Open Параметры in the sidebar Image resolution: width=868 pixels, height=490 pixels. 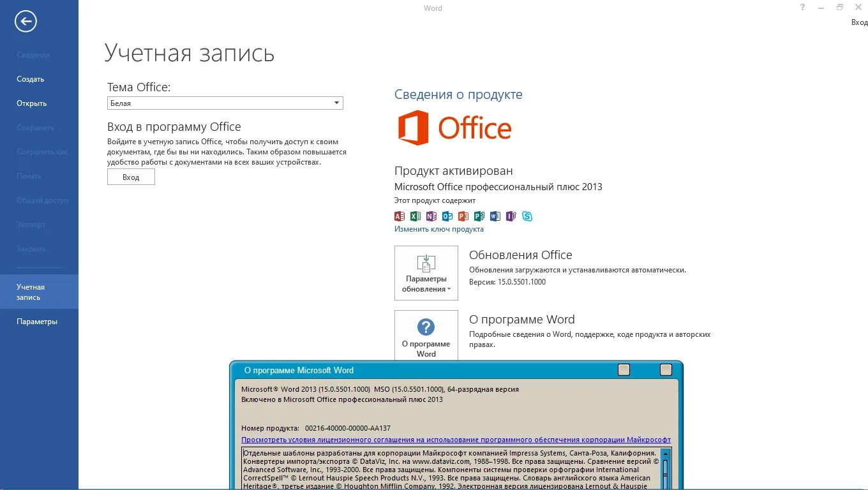[39, 322]
